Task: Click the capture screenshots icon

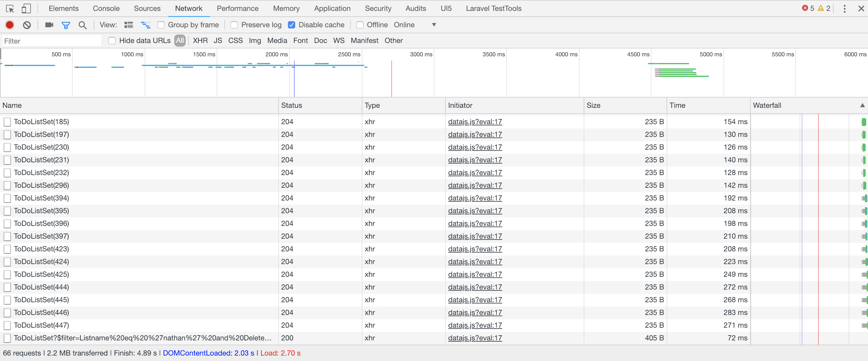Action: (49, 25)
